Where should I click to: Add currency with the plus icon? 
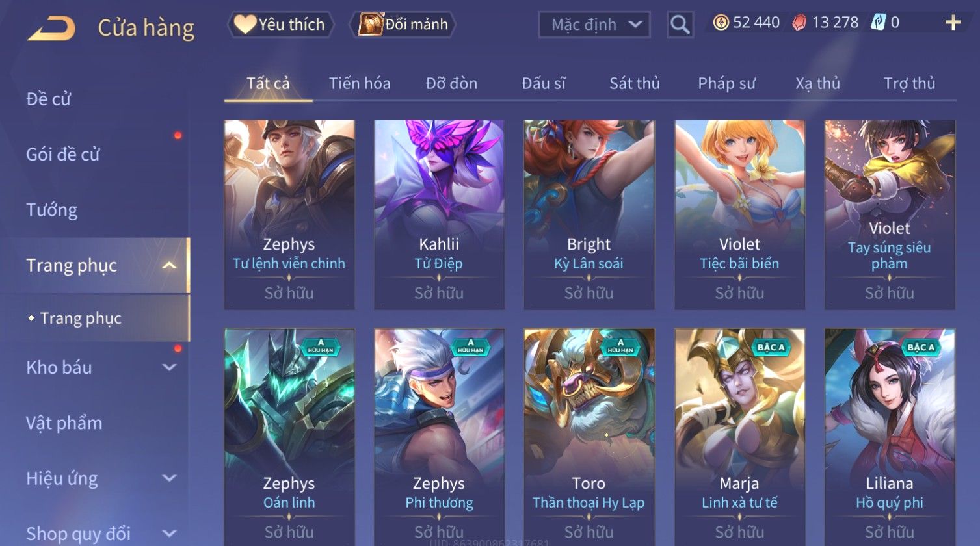(953, 23)
